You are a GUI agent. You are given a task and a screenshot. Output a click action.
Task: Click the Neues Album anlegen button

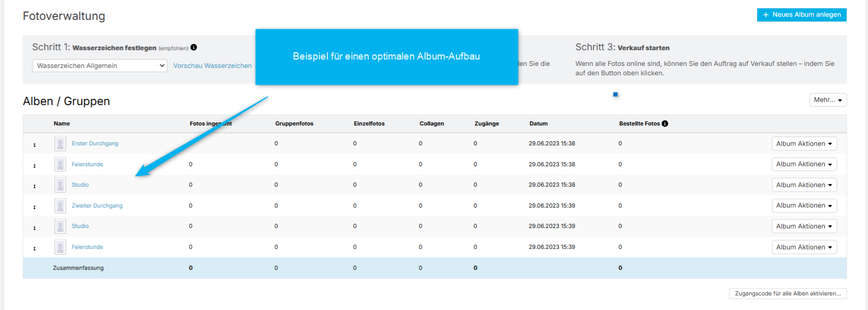pyautogui.click(x=801, y=15)
